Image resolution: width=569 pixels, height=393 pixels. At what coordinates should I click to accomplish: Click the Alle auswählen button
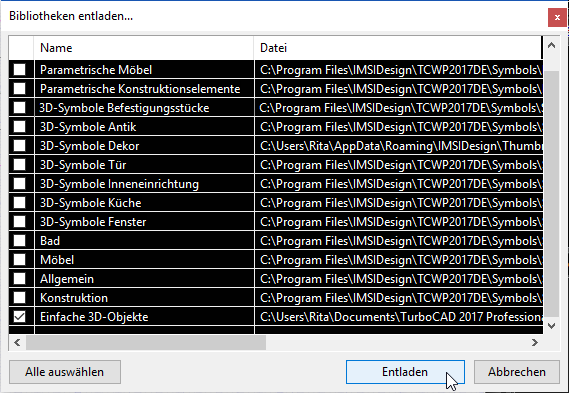pos(65,372)
